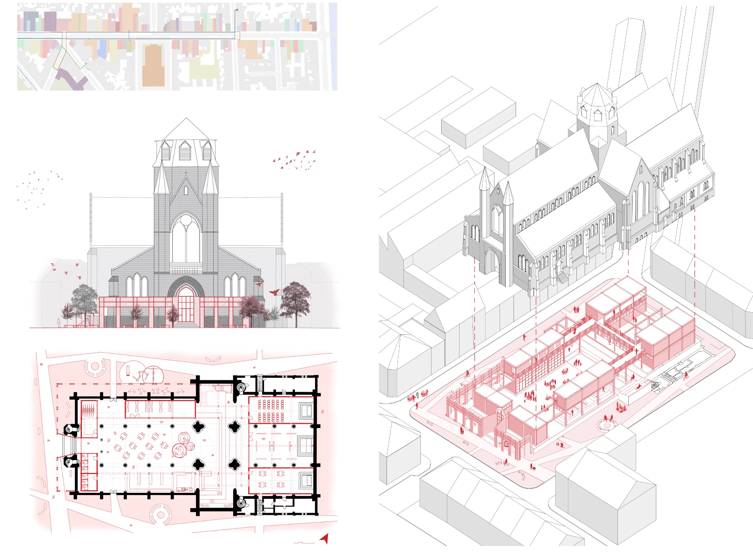Click the scale bar beside north arrow
The width and height of the screenshot is (753, 560).
pyautogui.click(x=304, y=542)
